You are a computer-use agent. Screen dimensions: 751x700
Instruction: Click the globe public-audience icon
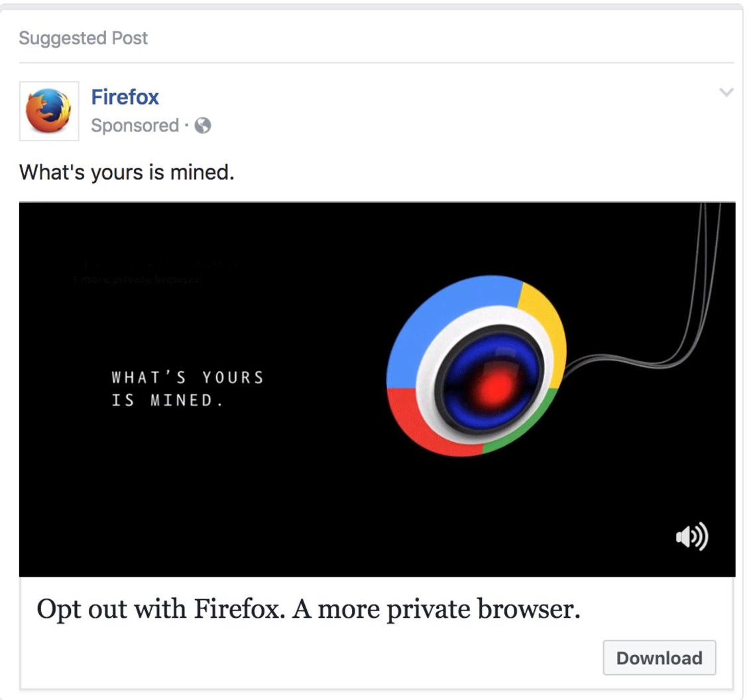point(203,125)
